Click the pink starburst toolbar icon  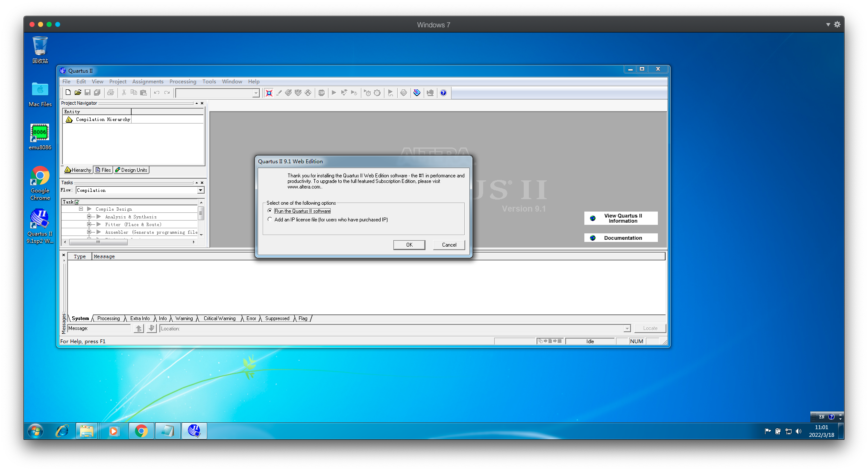(269, 93)
